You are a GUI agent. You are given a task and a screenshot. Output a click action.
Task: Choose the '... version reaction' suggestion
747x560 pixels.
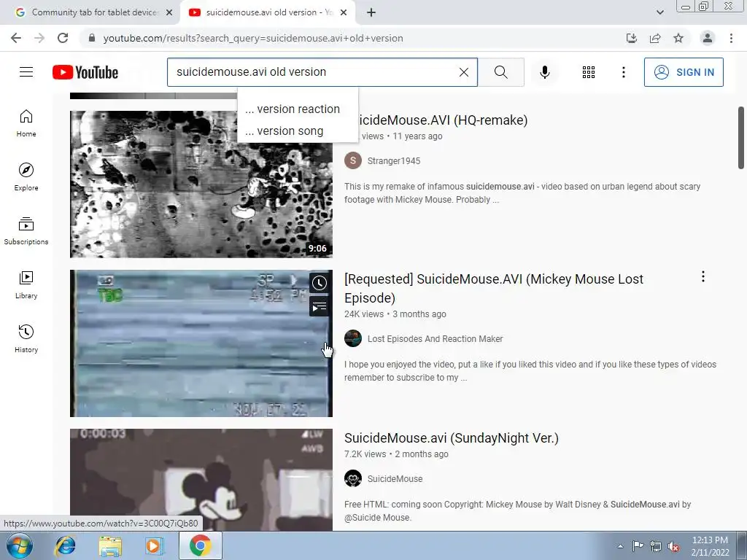coord(298,109)
